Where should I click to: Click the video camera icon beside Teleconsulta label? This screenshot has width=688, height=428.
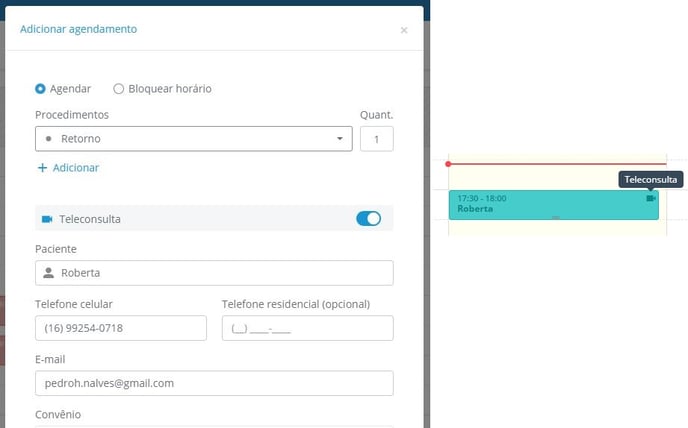click(x=47, y=219)
